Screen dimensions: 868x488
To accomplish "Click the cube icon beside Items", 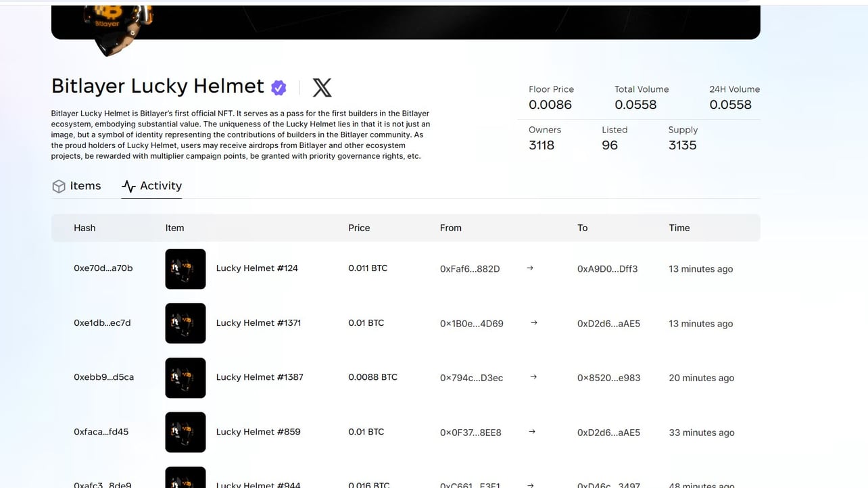I will pos(59,187).
